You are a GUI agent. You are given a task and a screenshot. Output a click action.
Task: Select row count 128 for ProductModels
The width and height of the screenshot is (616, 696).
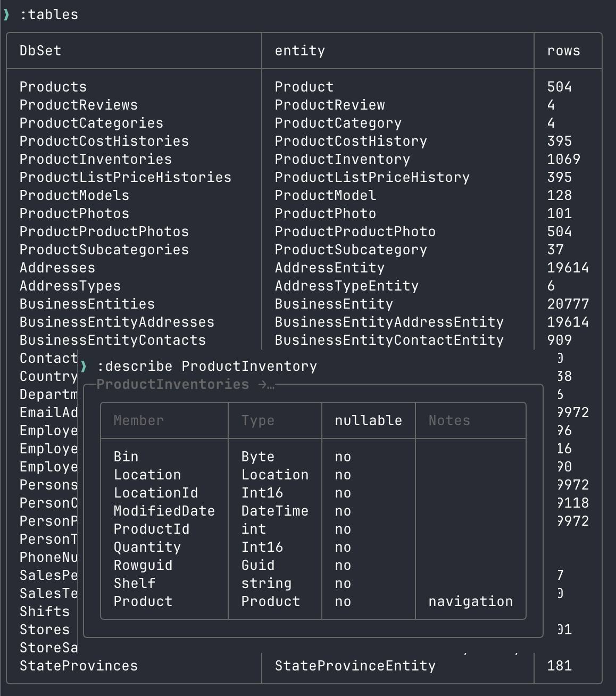point(560,195)
